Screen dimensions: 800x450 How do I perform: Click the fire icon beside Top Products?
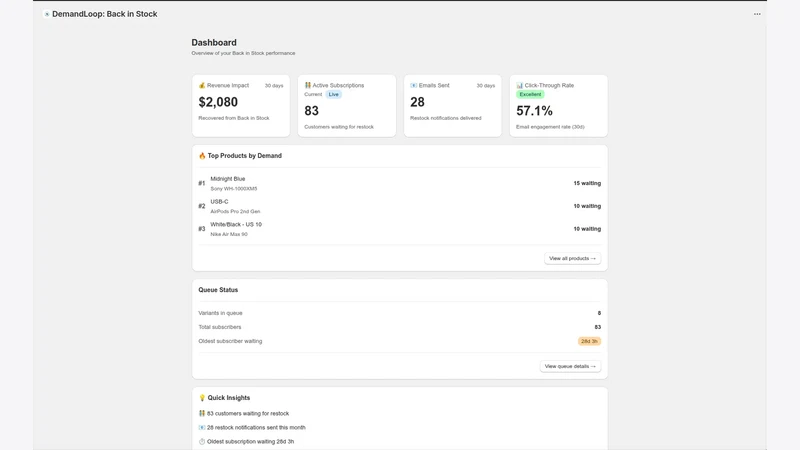[202, 156]
